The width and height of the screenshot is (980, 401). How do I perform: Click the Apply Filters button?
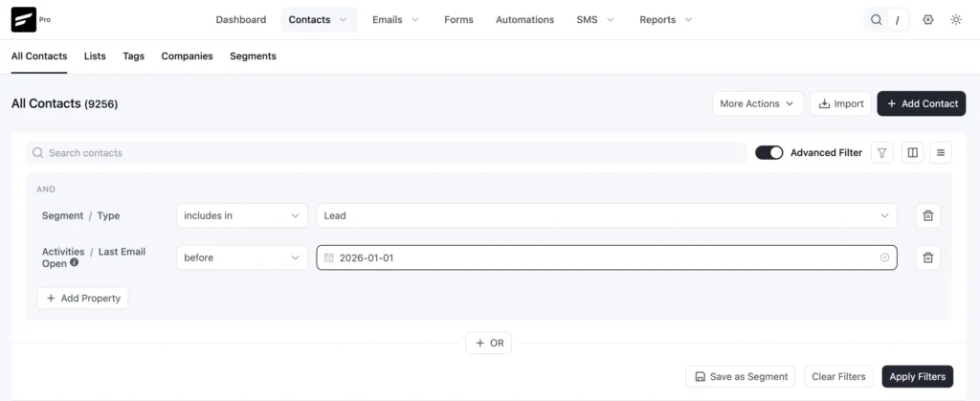click(918, 377)
